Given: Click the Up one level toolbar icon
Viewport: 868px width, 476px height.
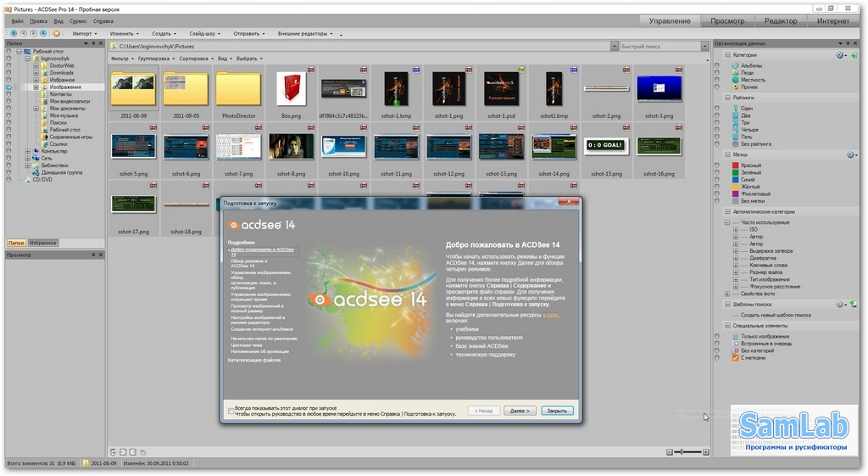Looking at the screenshot, I should tap(43, 34).
